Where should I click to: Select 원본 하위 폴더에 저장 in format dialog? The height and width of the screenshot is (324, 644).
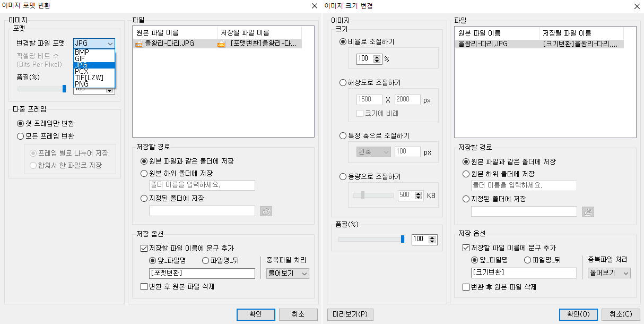coord(143,173)
